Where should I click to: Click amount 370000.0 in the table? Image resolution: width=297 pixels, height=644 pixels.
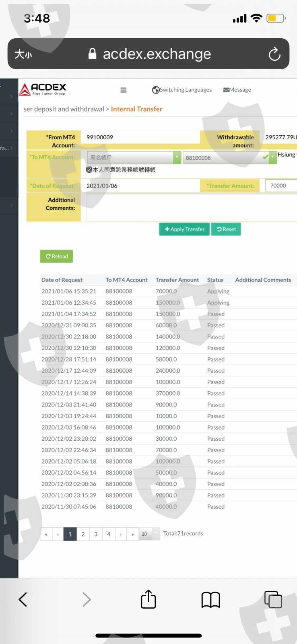168,393
